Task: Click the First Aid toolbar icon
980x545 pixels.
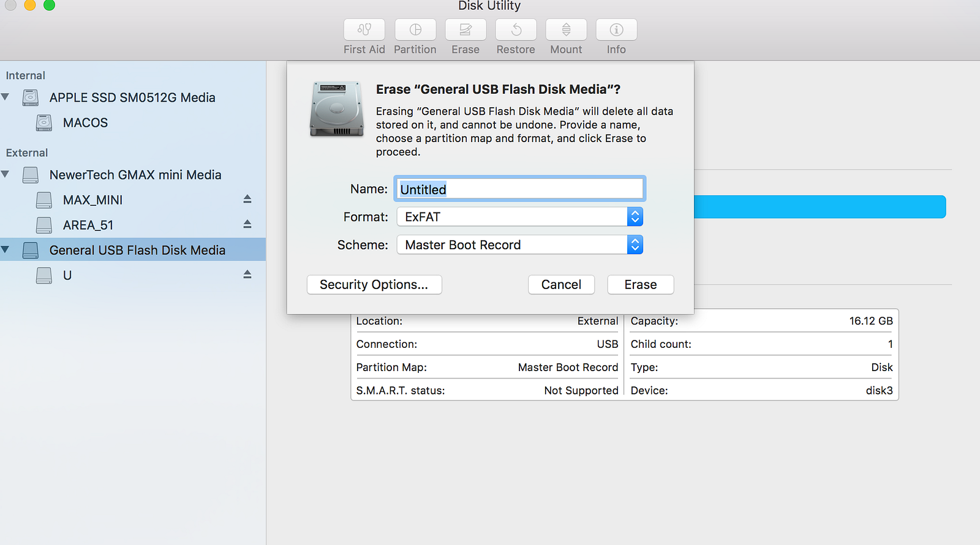Action: pos(364,29)
